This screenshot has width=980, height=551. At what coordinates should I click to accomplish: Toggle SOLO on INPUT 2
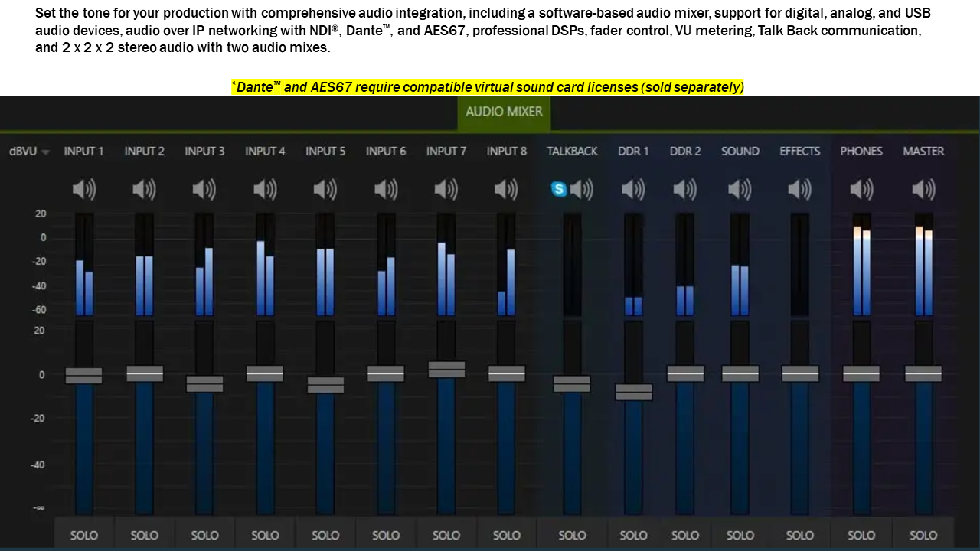(145, 535)
